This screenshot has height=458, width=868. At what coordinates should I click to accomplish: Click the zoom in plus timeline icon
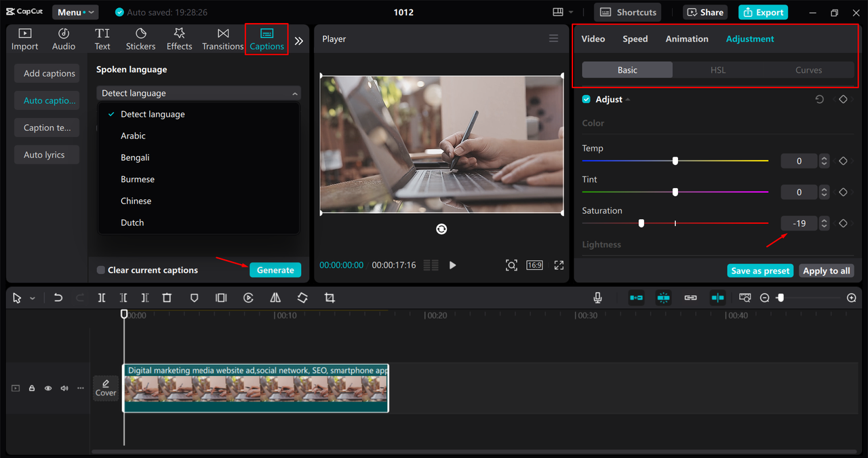click(x=852, y=298)
